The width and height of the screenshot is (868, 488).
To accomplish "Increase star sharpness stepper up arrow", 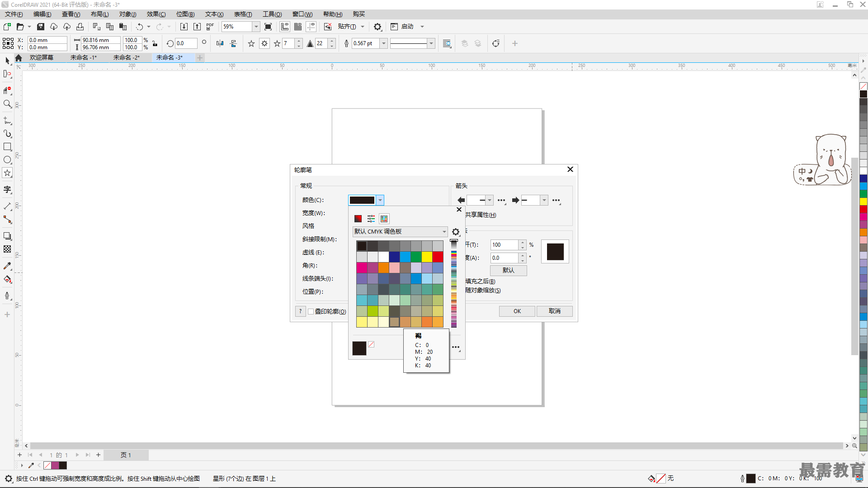I will tap(332, 41).
